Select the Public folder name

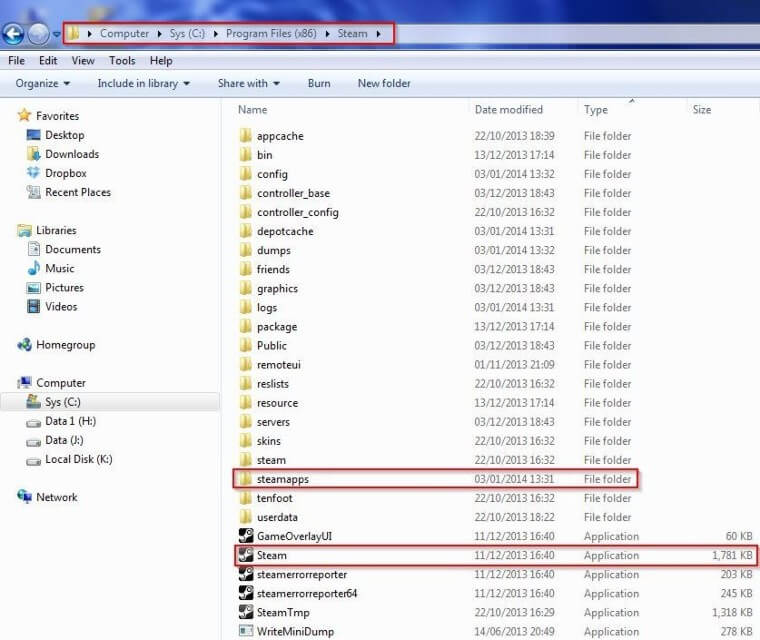[x=272, y=346]
